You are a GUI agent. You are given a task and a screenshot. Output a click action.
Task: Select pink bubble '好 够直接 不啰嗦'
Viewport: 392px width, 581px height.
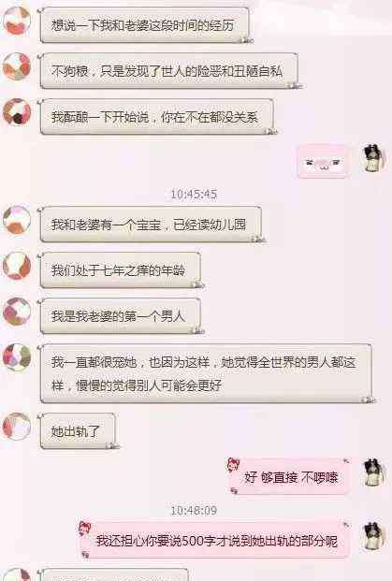click(x=289, y=477)
